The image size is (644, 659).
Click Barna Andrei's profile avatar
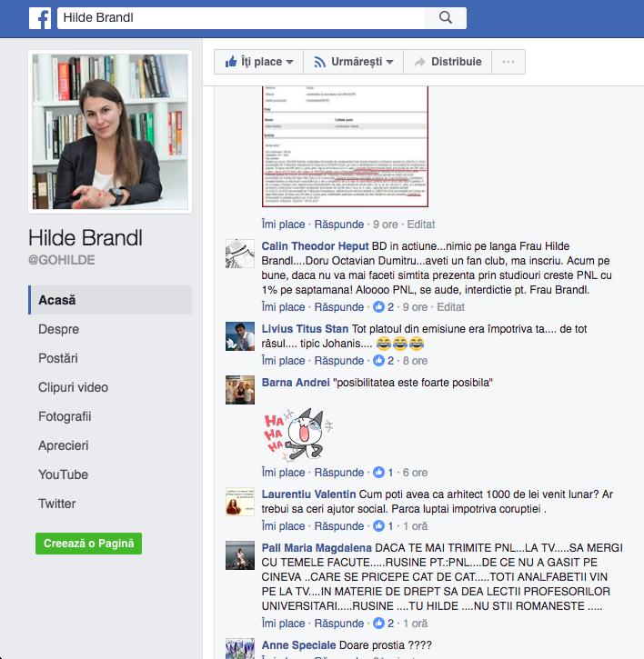click(240, 390)
